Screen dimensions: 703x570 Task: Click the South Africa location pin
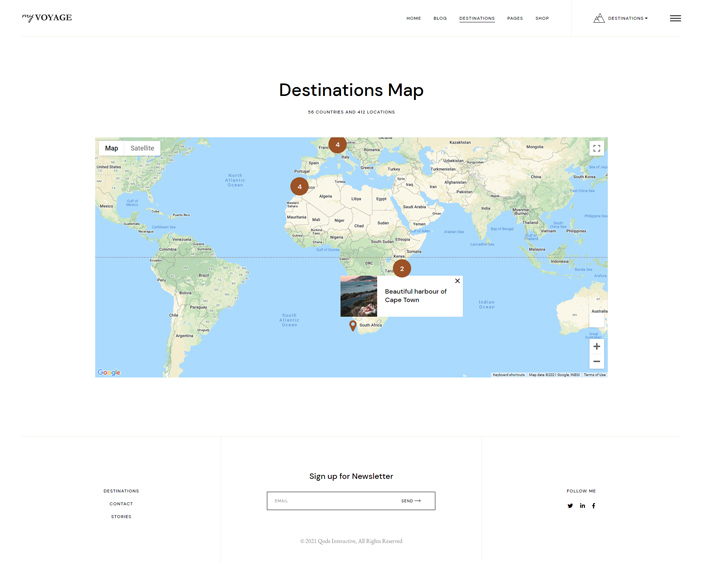(x=353, y=326)
